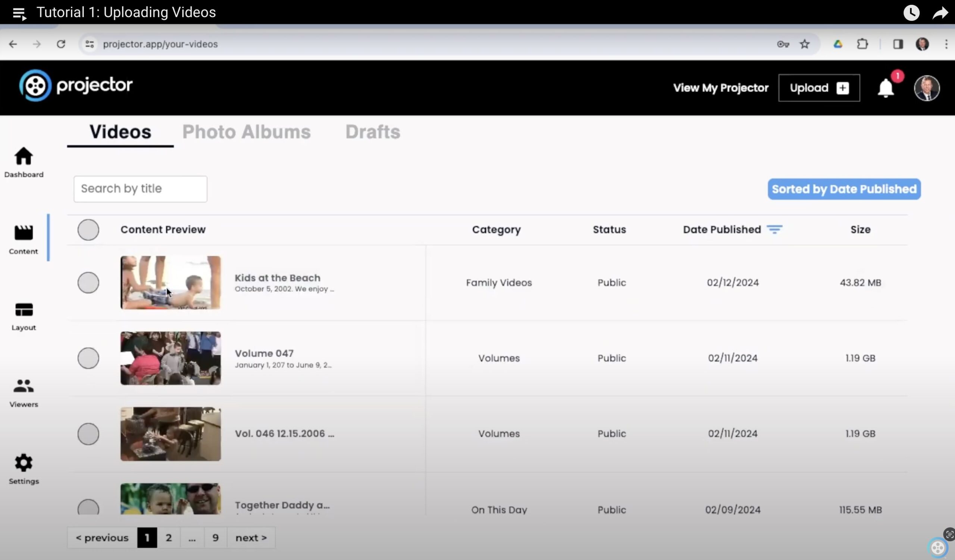Click the Content Preview column header

163,229
